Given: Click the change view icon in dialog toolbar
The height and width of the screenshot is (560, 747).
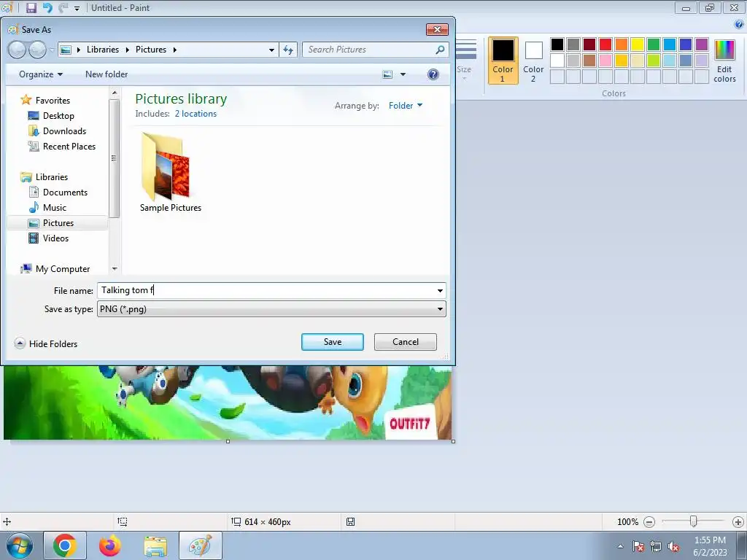Looking at the screenshot, I should (388, 74).
